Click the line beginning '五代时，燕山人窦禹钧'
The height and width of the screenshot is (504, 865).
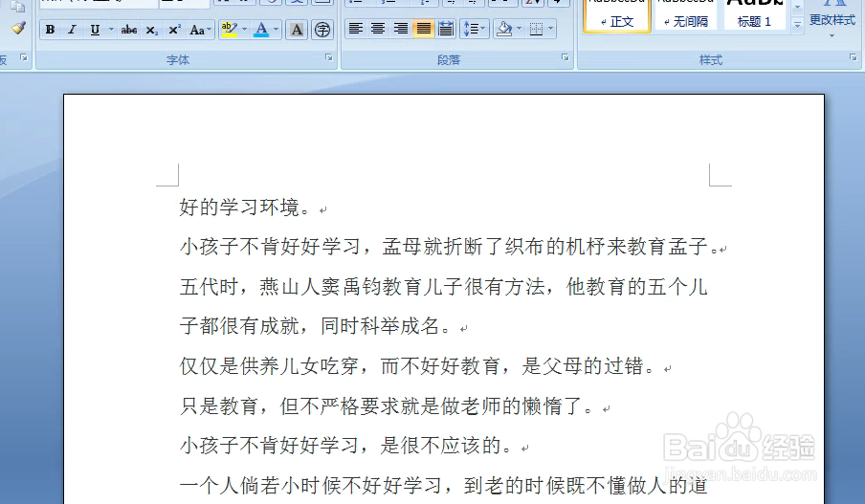pos(444,287)
